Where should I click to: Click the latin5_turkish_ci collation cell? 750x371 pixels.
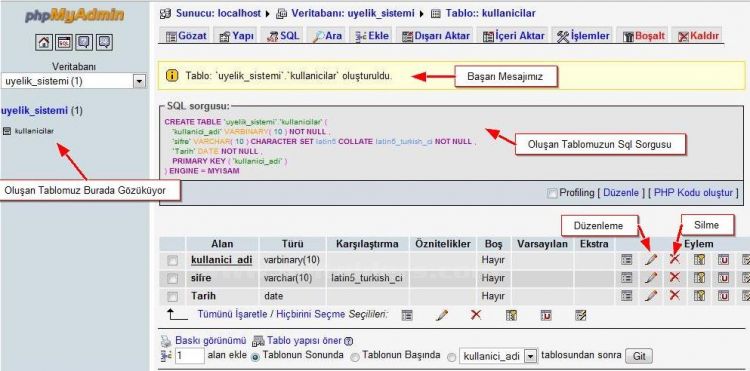[366, 278]
